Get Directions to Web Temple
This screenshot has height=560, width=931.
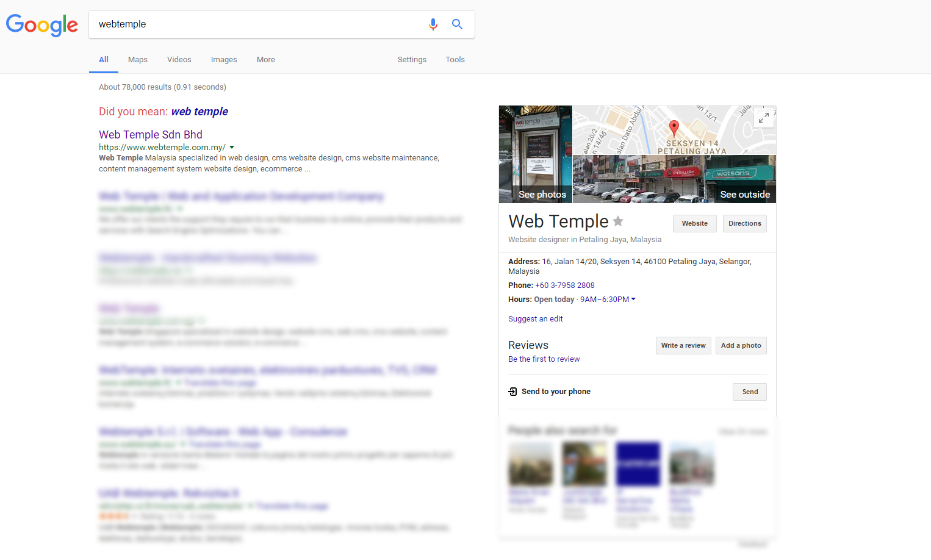coord(745,223)
